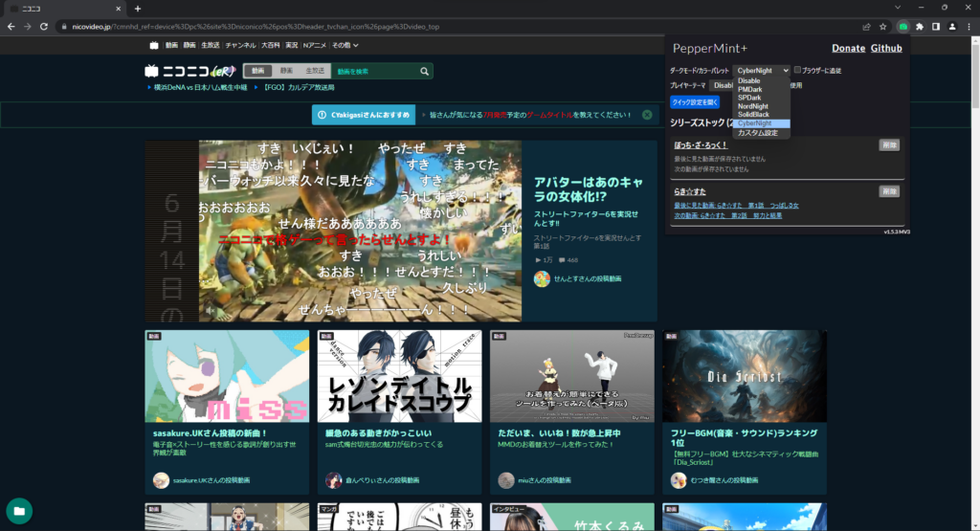Image resolution: width=980 pixels, height=531 pixels.
Task: Open a new browser tab
Action: coord(138,9)
